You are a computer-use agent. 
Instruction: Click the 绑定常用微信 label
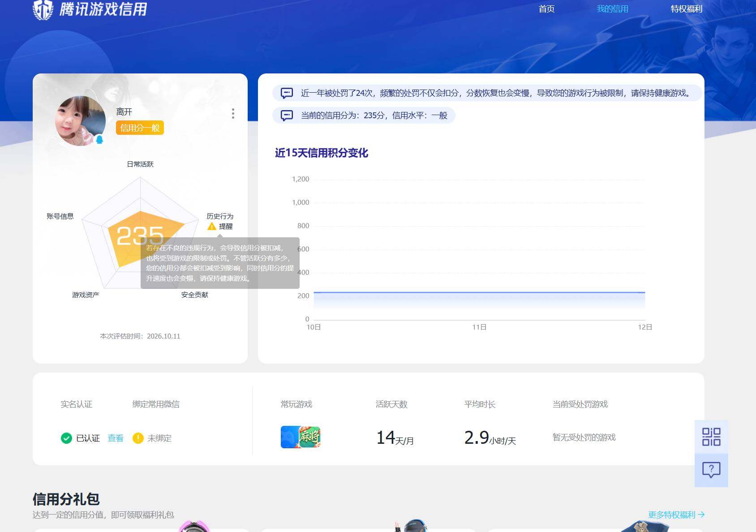click(x=156, y=404)
